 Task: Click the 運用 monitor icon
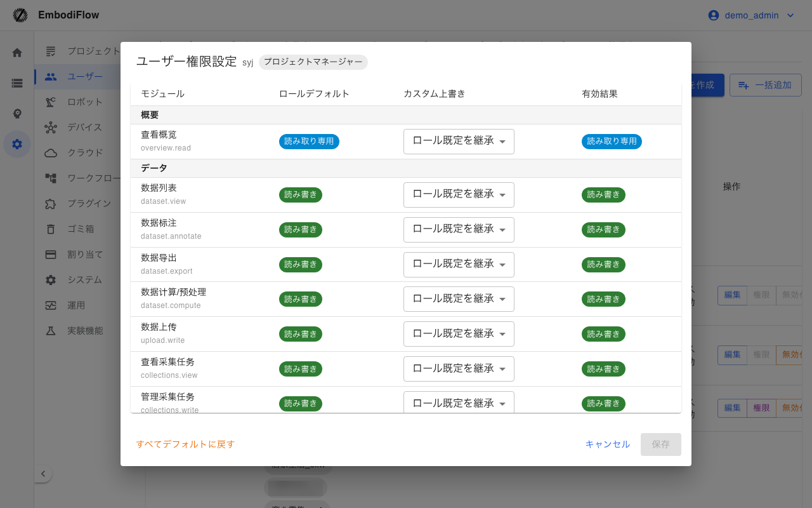tap(51, 305)
